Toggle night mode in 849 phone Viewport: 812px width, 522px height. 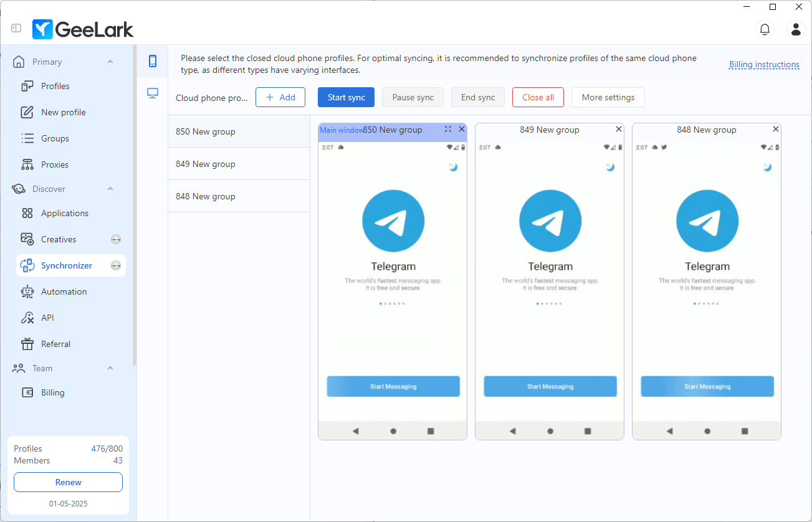point(610,167)
